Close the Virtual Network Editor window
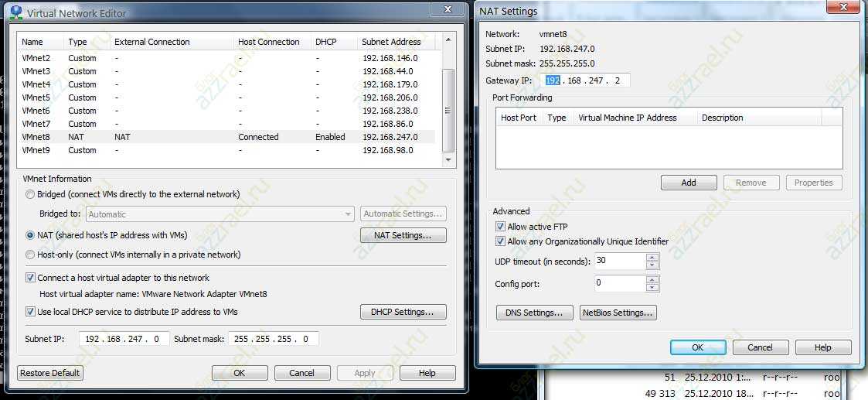The height and width of the screenshot is (400, 868). [448, 9]
